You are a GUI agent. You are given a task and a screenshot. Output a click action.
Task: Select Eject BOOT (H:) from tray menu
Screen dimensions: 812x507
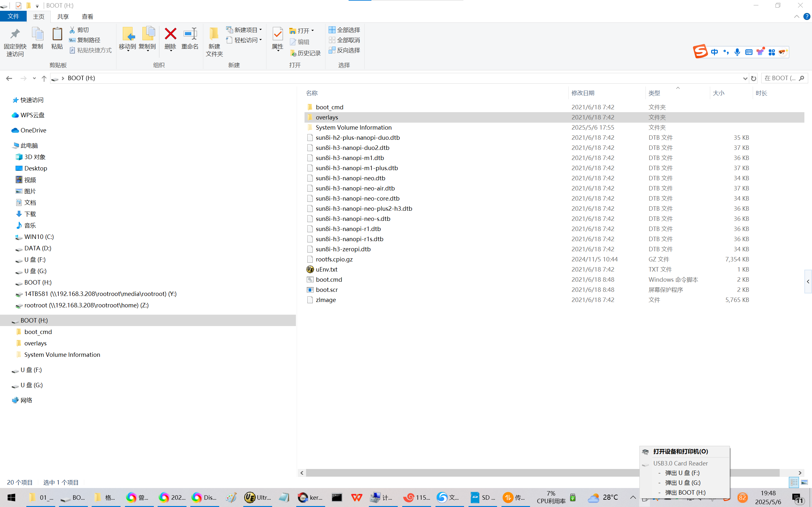685,492
